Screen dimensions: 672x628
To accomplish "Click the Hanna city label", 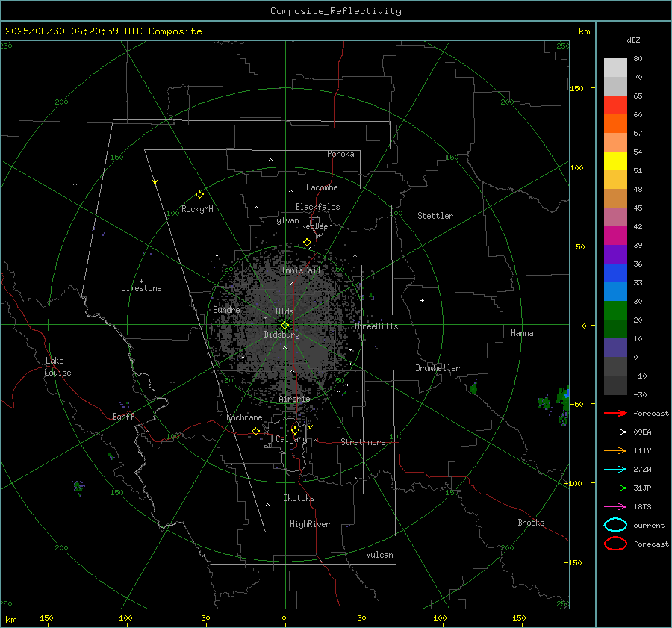I will 522,333.
